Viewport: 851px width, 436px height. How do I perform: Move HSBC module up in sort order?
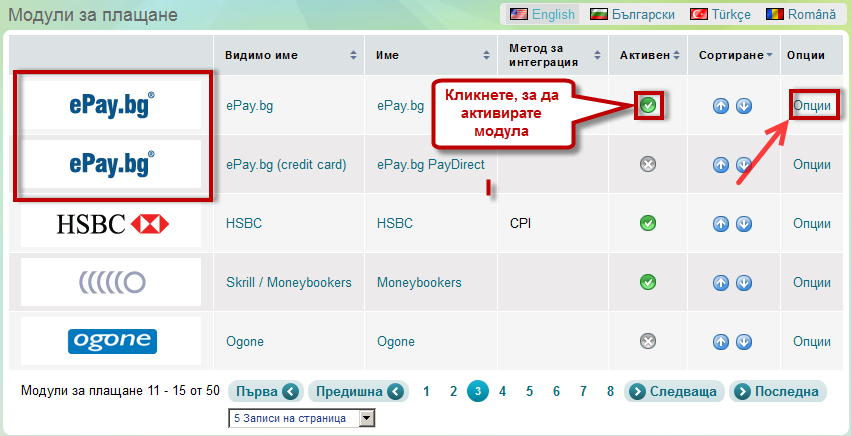(721, 224)
